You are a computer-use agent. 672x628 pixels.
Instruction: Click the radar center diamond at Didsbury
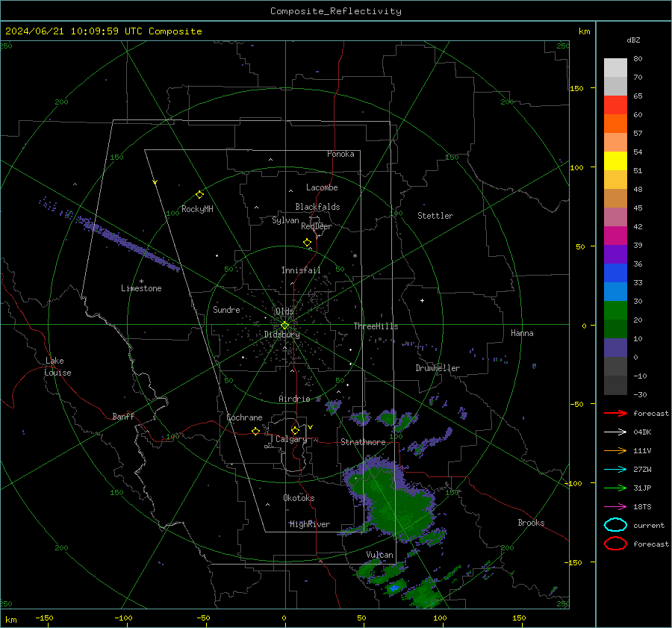[x=285, y=326]
